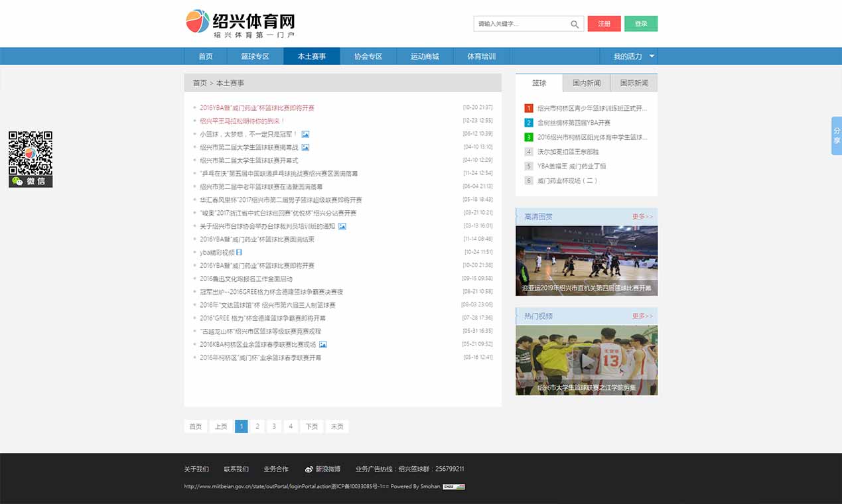Image resolution: width=842 pixels, height=504 pixels.
Task: Open the WeChat QR code image
Action: click(31, 153)
